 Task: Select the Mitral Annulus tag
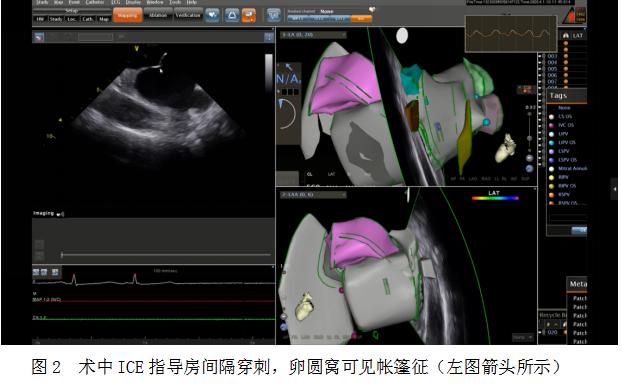tap(572, 169)
